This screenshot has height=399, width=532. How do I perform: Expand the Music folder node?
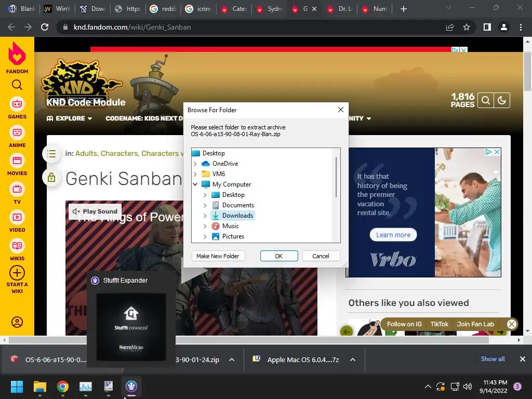point(205,226)
